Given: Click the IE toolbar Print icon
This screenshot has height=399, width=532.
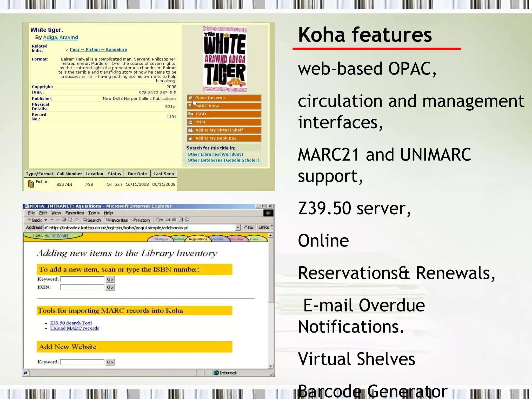Looking at the screenshot, I should [x=168, y=220].
